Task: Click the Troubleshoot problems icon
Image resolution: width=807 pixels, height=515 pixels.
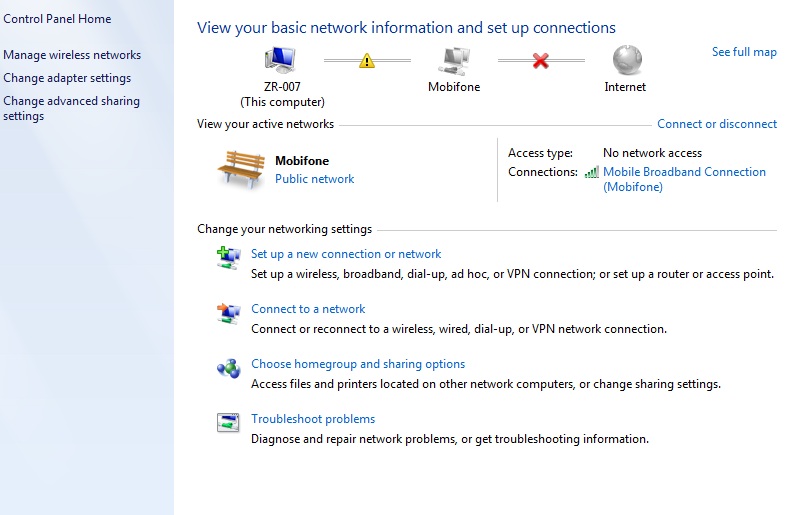Action: click(x=229, y=424)
